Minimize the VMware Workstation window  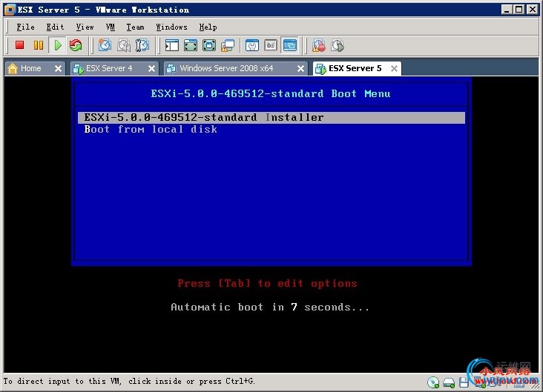click(507, 10)
